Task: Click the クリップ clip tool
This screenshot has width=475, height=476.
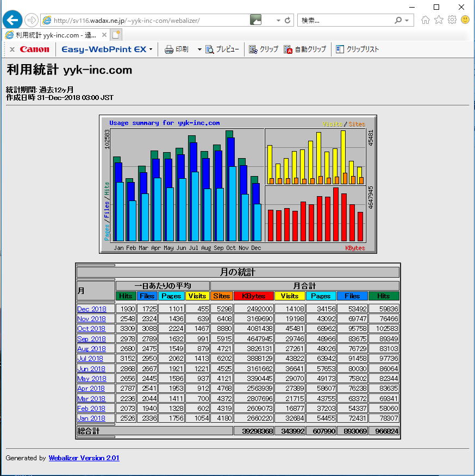Action: pos(263,49)
